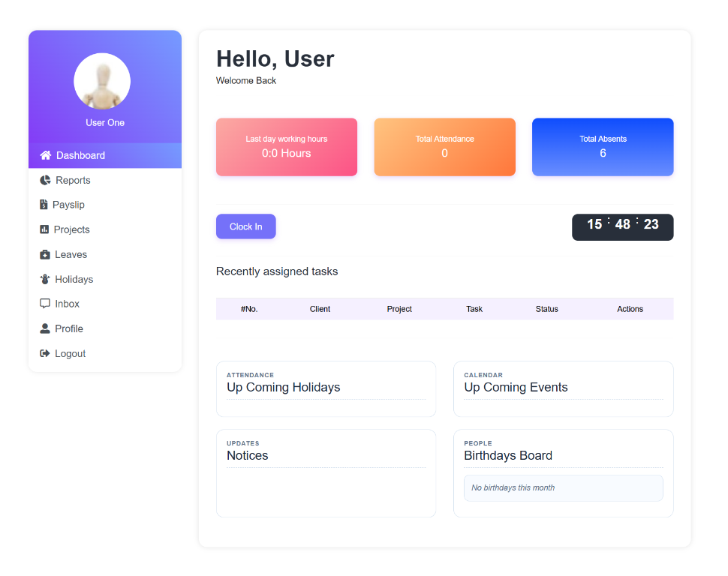Click the Payslip invoice icon
The width and height of the screenshot is (728, 576).
tap(44, 205)
